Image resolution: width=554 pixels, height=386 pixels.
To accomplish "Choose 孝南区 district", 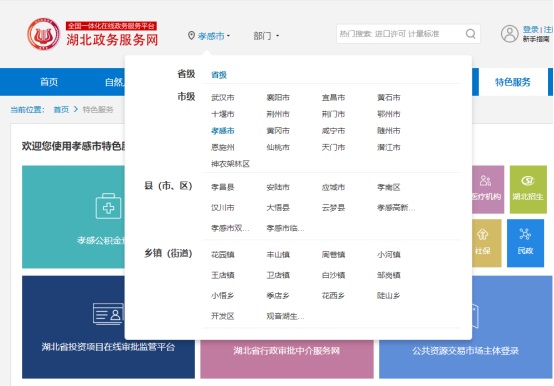I will (x=389, y=187).
